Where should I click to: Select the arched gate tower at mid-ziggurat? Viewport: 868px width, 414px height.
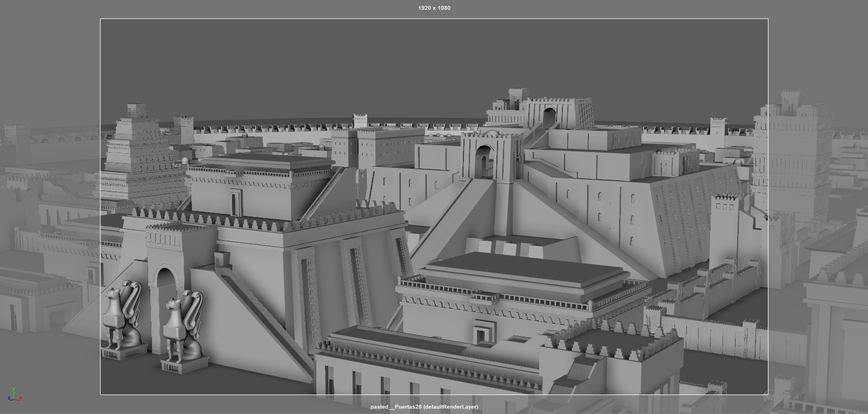[485, 157]
